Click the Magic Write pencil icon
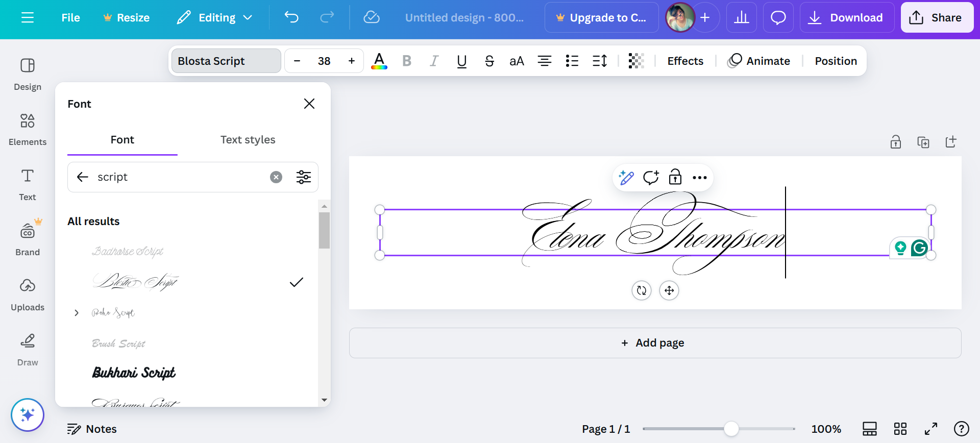The image size is (980, 443). click(x=626, y=178)
